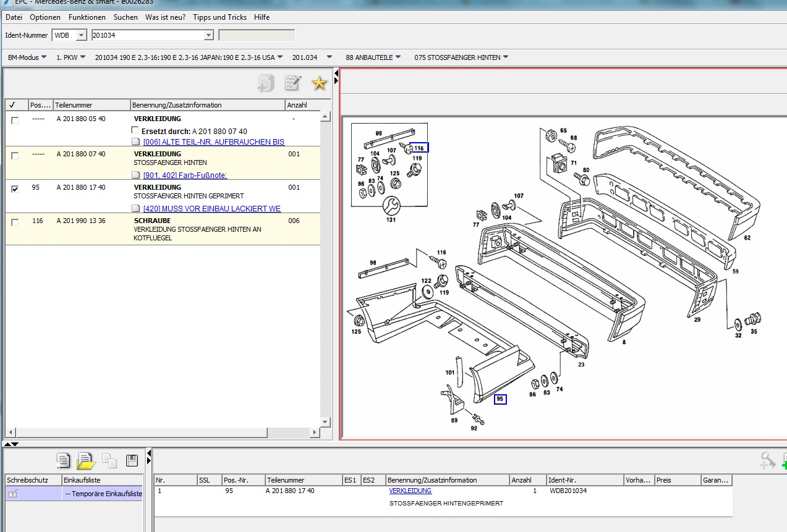Click the Anzahl column header in parts list
This screenshot has width=787, height=532.
click(302, 105)
